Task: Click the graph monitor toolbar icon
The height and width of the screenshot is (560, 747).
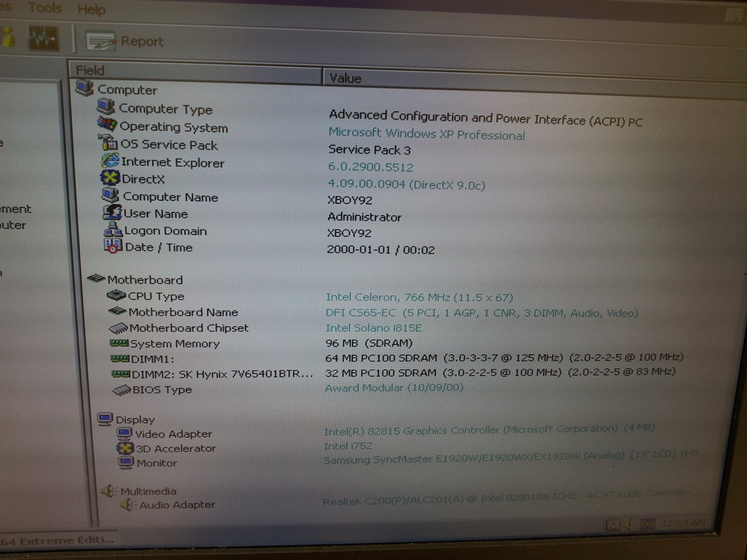Action: [x=43, y=39]
